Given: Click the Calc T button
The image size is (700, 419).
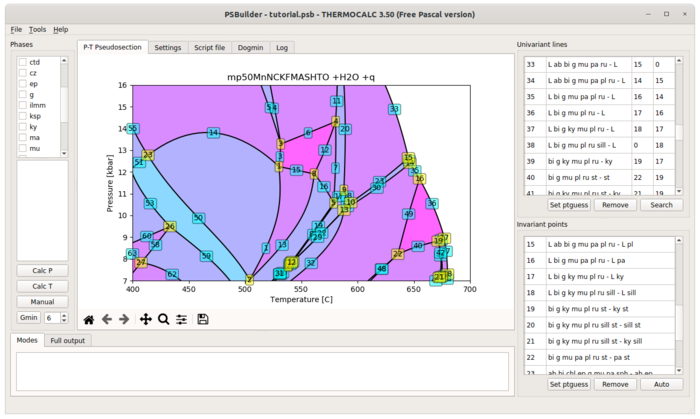Looking at the screenshot, I should [42, 286].
